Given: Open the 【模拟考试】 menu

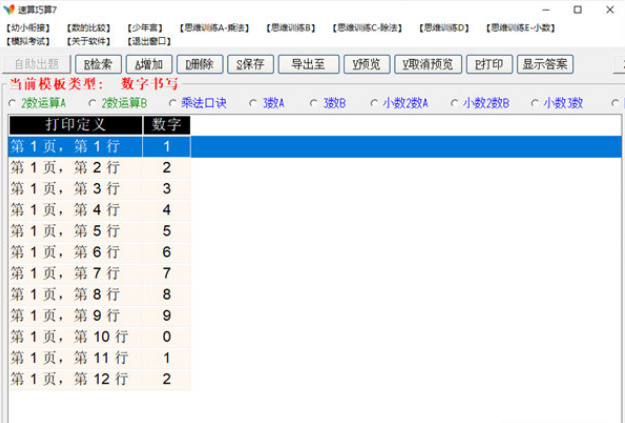Looking at the screenshot, I should coord(28,41).
